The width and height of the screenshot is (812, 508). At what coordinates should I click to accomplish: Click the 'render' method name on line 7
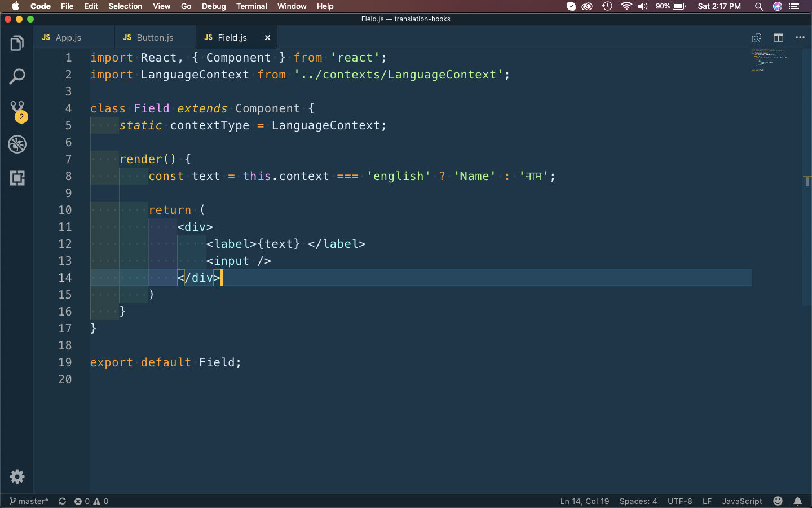coord(141,159)
